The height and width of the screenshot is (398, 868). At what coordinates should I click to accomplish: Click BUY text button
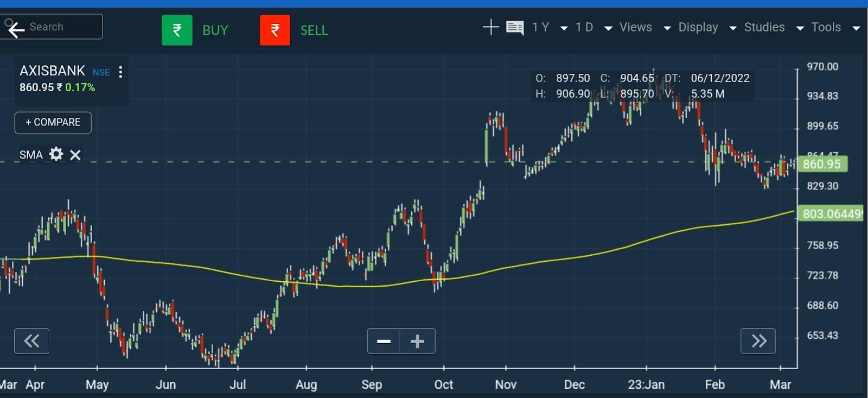(x=215, y=30)
